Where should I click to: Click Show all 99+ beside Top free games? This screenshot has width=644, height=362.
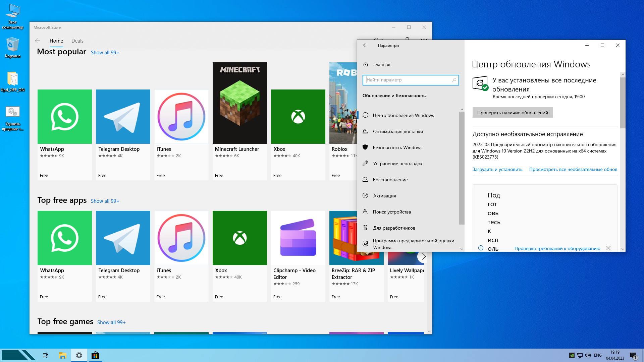[x=111, y=322]
